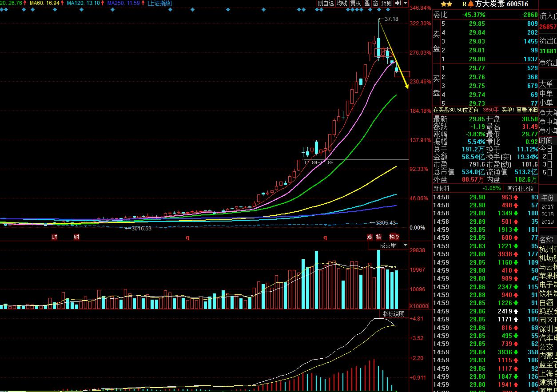
Task: Click the red q marker under chart
Action: 187,238
